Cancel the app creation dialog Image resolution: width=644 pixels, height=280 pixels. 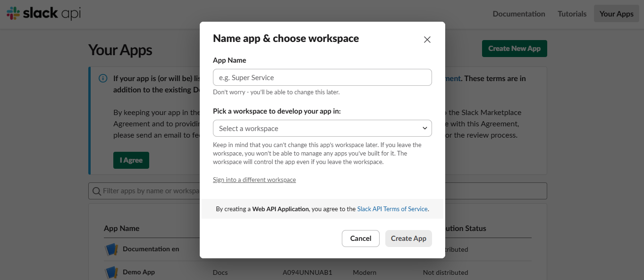(x=360, y=239)
